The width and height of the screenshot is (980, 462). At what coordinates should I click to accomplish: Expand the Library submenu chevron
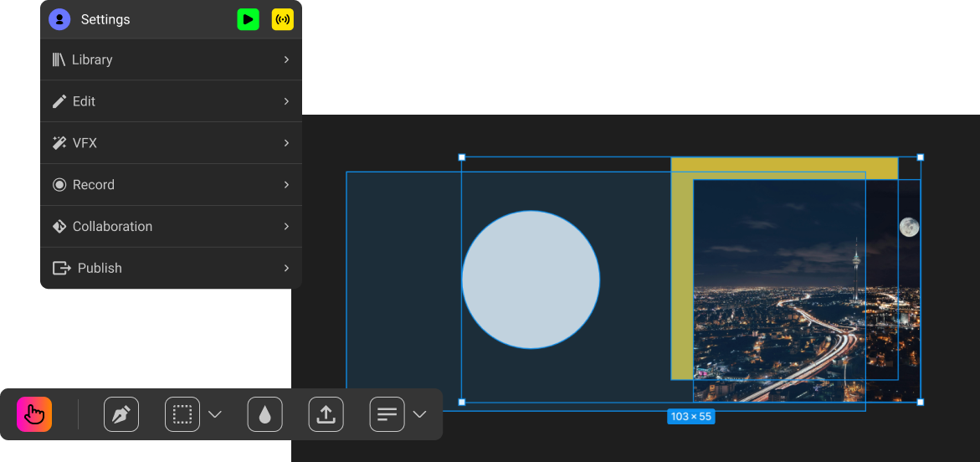tap(286, 59)
